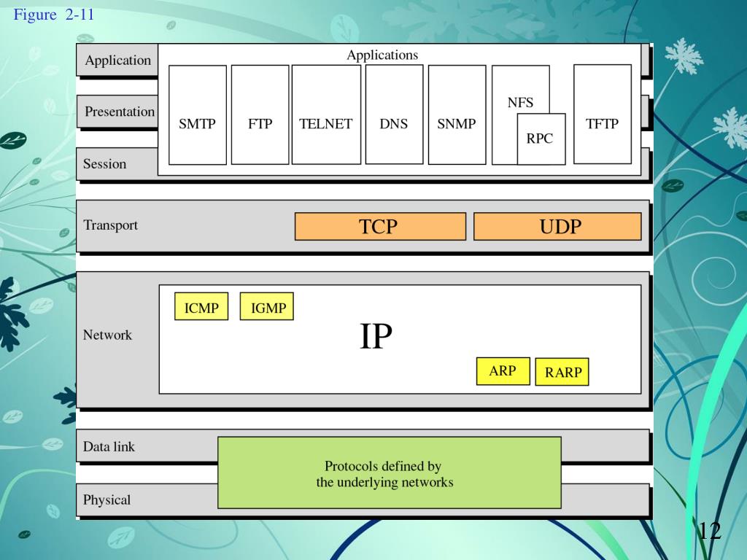Select the DNS protocol box
This screenshot has height=560, width=747.
(x=394, y=114)
